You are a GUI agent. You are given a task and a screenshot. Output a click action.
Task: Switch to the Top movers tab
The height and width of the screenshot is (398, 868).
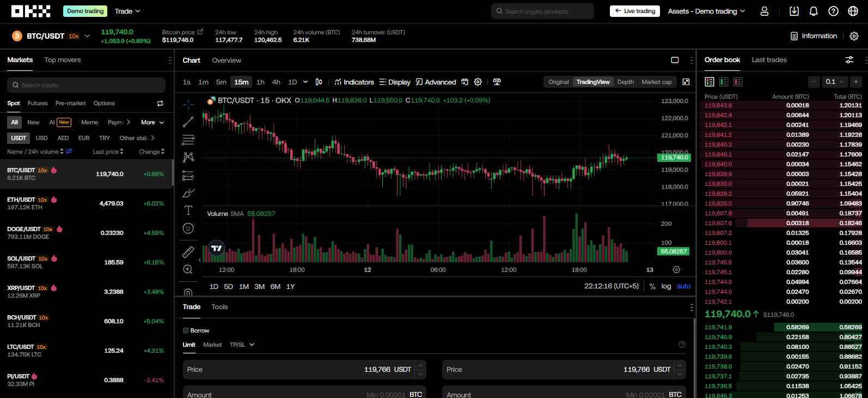pos(63,60)
